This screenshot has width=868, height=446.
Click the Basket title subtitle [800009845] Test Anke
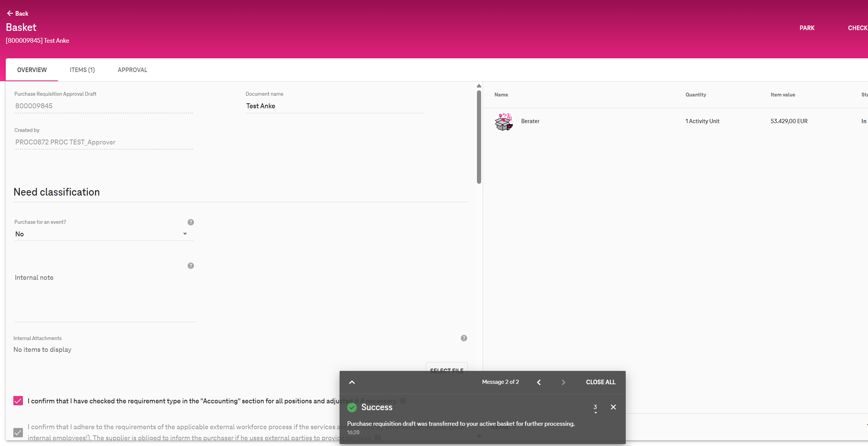(37, 40)
